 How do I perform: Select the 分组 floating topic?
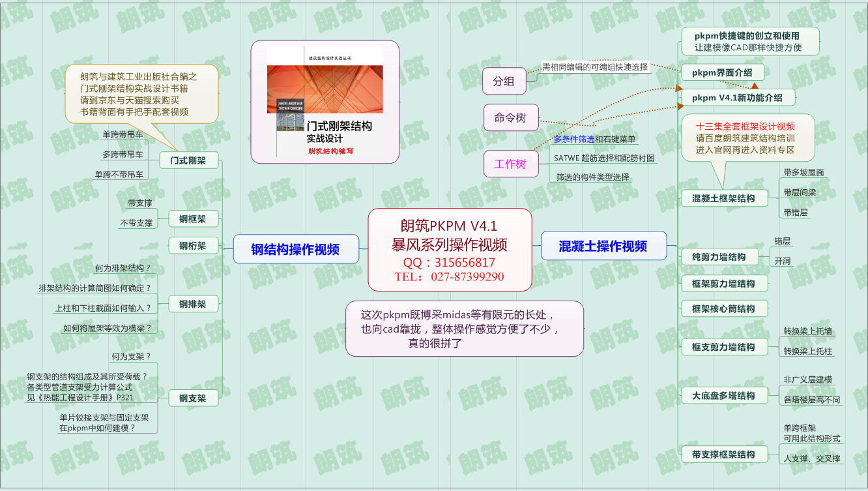(504, 81)
